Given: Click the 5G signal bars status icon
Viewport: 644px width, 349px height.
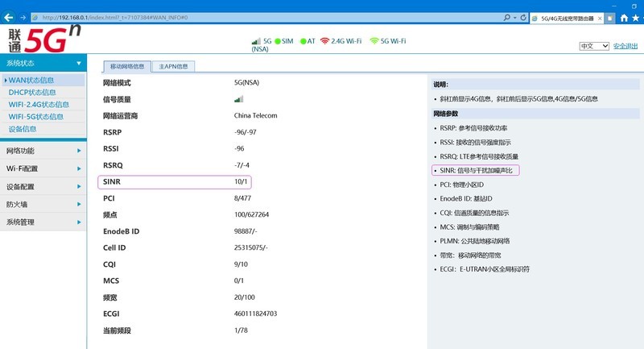Looking at the screenshot, I should coord(256,41).
